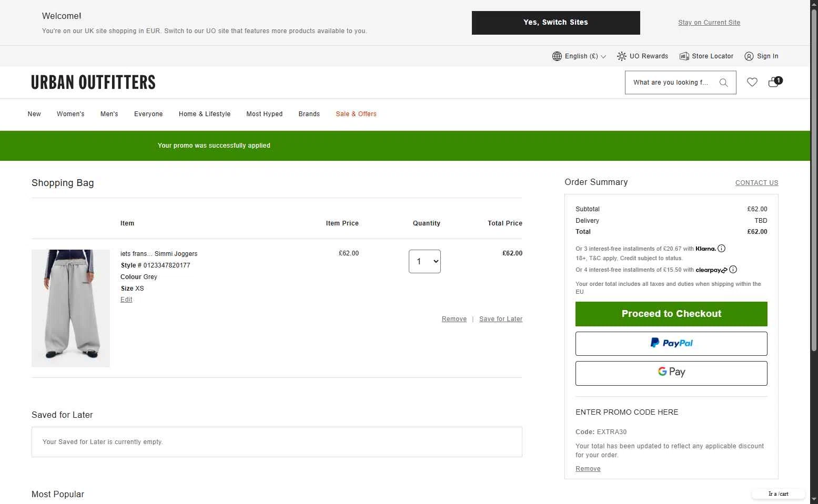The height and width of the screenshot is (504, 818).
Task: Click the Store Locator text link
Action: 712,56
